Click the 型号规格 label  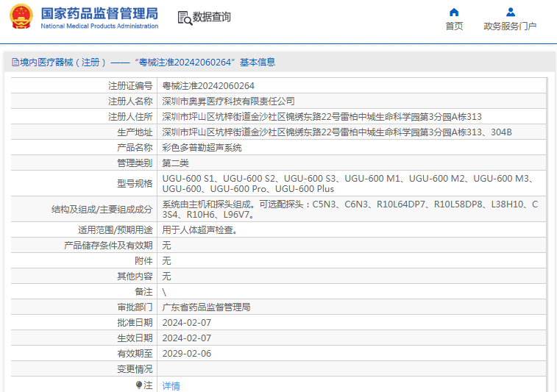(135, 183)
